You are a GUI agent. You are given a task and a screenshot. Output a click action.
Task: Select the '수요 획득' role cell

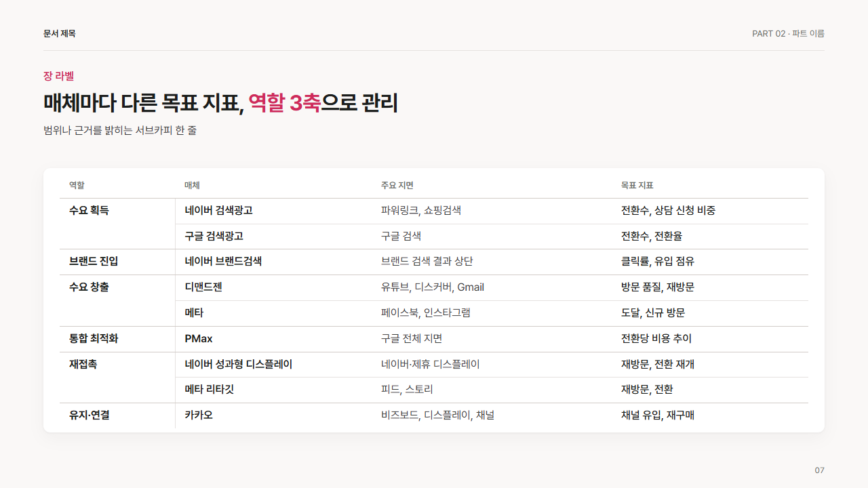click(89, 210)
